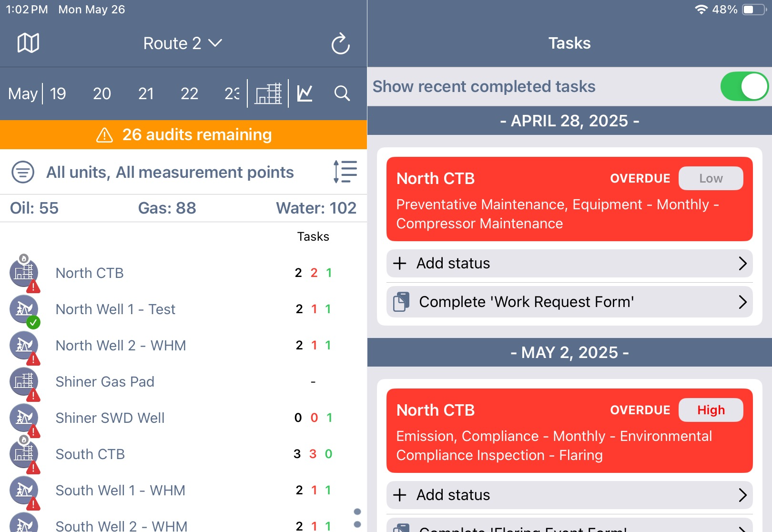772x532 pixels.
Task: Select date 22 in May strip
Action: (x=189, y=93)
